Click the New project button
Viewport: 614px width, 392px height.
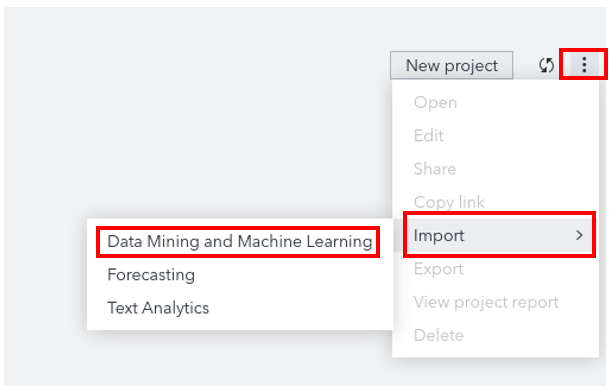point(451,65)
